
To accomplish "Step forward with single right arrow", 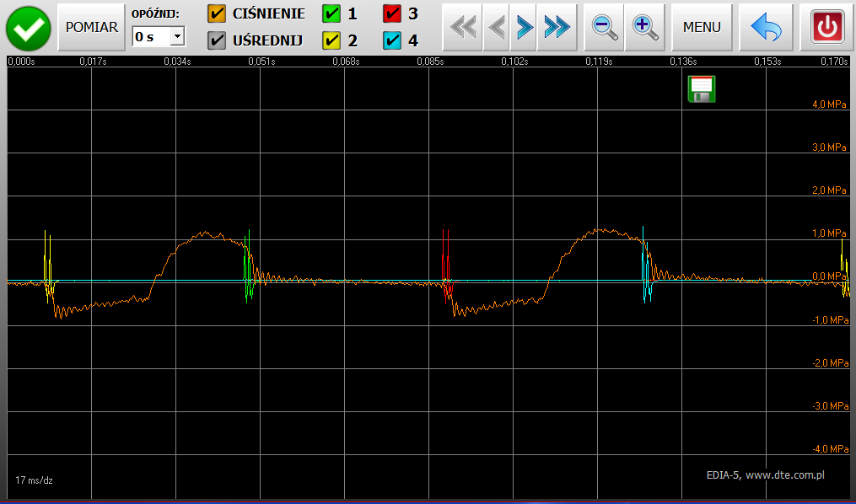I will tap(524, 27).
